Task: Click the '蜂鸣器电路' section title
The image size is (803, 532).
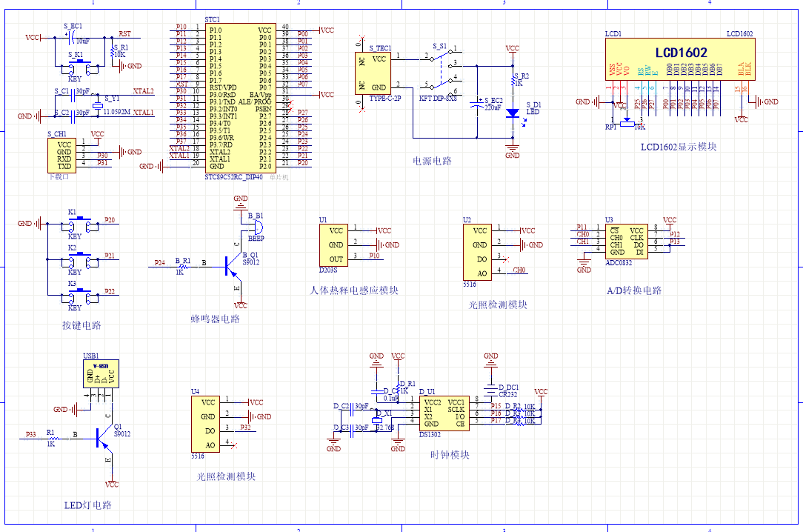Action: pos(215,319)
